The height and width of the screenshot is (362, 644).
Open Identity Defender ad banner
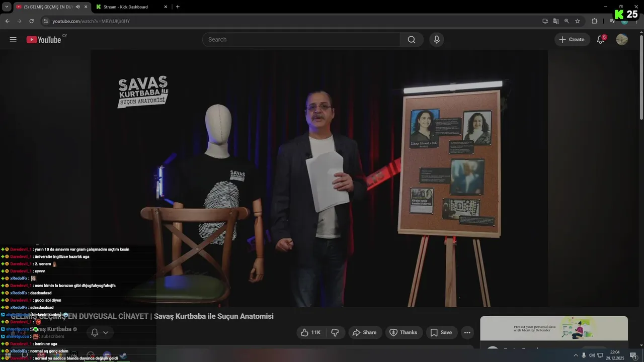point(554,328)
